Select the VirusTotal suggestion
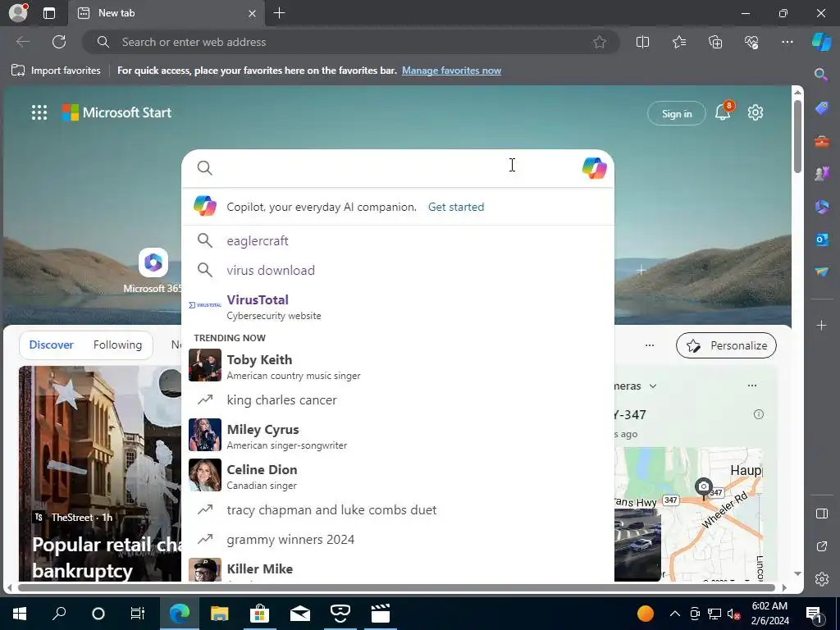The image size is (840, 630). 398,307
